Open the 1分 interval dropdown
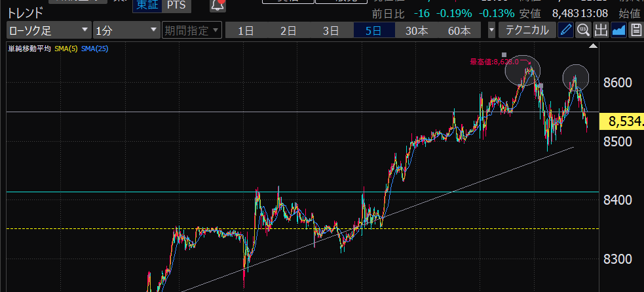 [126, 30]
